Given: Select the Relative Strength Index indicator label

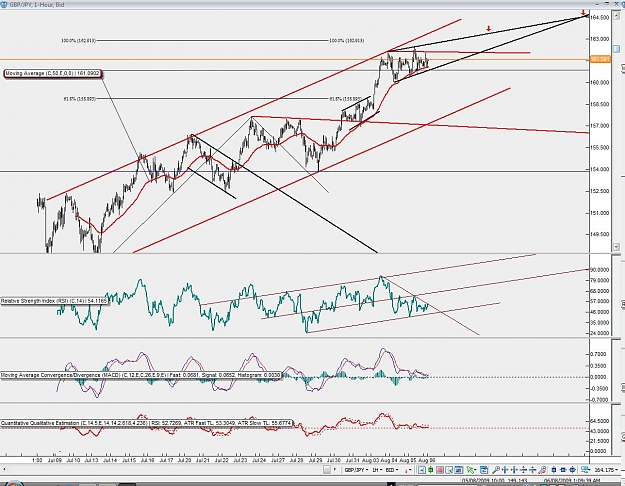Looking at the screenshot, I should coord(54,301).
